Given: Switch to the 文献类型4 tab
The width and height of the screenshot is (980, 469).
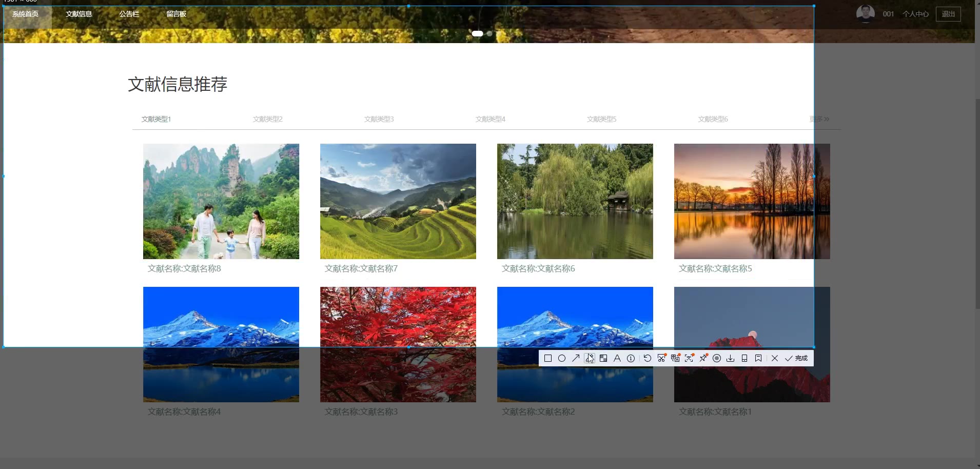Looking at the screenshot, I should click(491, 119).
